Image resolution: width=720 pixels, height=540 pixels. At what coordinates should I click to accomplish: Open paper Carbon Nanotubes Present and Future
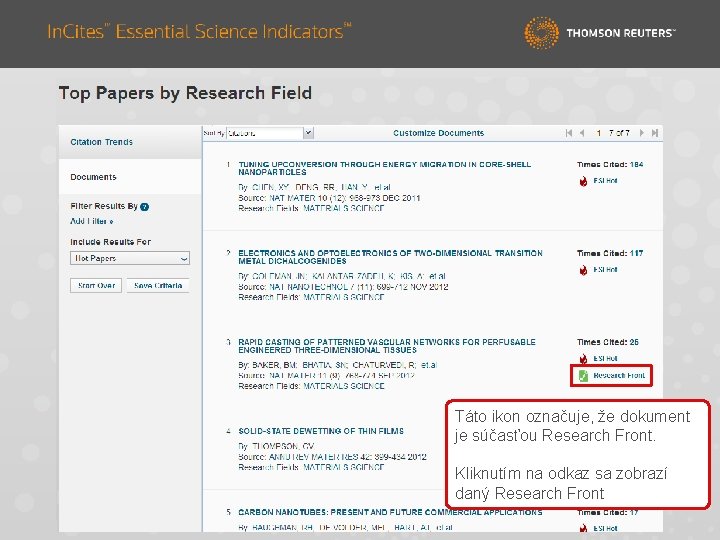pos(390,512)
